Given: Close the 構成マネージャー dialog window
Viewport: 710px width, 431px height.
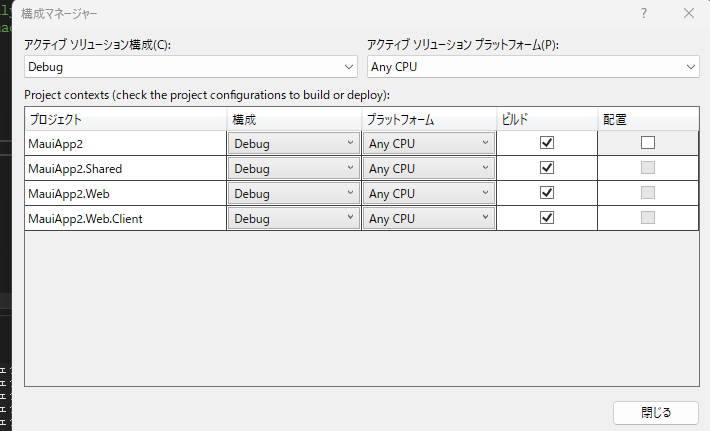Looking at the screenshot, I should 689,14.
